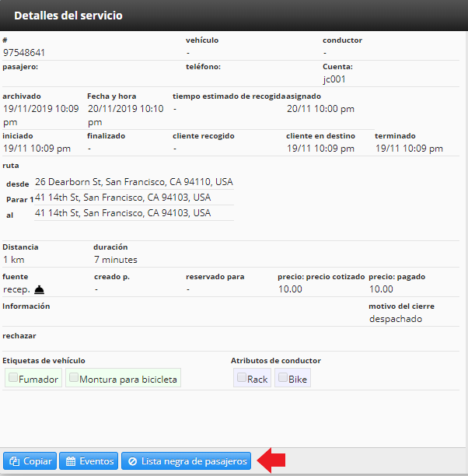Click the Fecha y hora value 20/11/2019
The width and height of the screenshot is (468, 476).
126,115
